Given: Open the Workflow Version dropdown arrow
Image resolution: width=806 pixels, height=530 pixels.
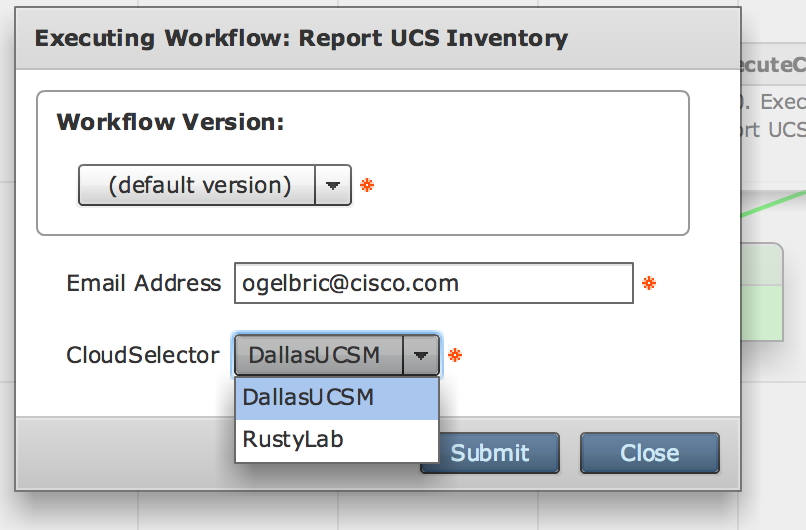Looking at the screenshot, I should click(333, 185).
